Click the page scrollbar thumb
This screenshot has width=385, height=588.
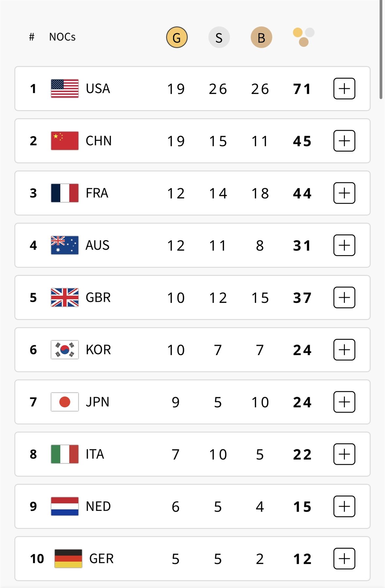click(381, 49)
